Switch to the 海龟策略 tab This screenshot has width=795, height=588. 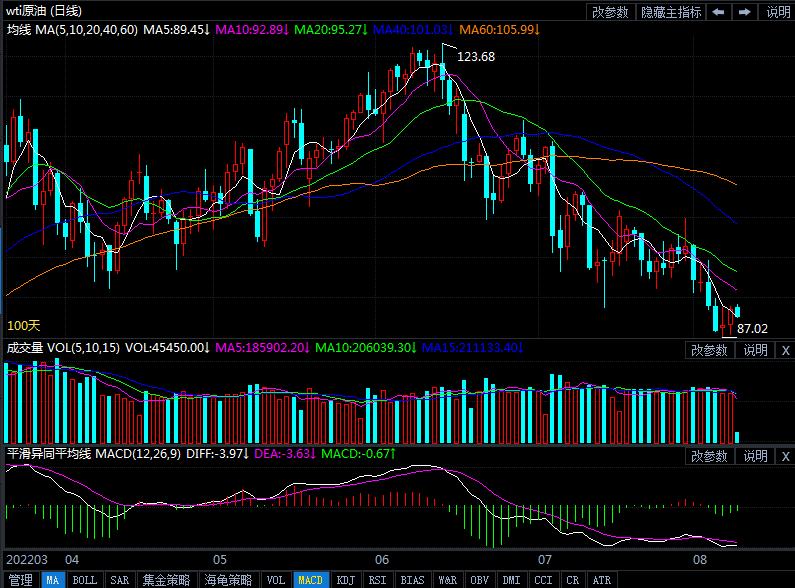click(x=228, y=580)
